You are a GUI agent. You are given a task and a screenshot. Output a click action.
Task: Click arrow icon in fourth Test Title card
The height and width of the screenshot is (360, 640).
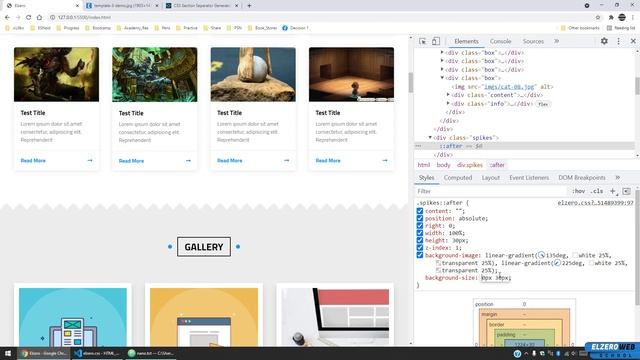[385, 160]
